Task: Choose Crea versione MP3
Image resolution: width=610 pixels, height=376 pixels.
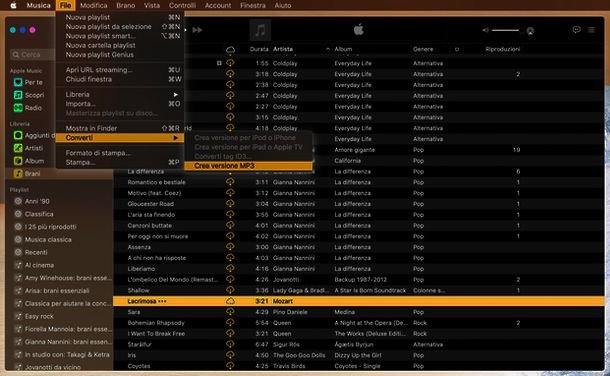Action: click(248, 166)
